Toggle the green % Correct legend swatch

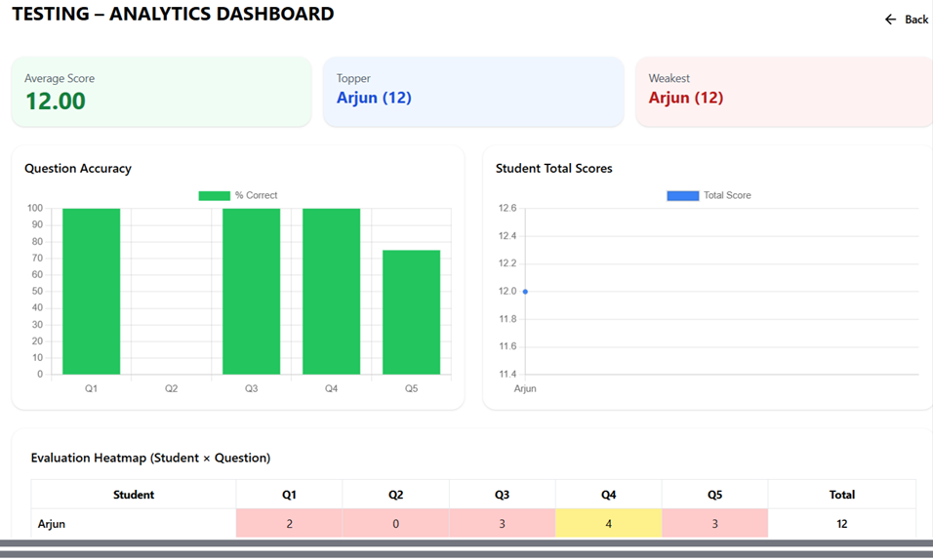click(x=214, y=195)
